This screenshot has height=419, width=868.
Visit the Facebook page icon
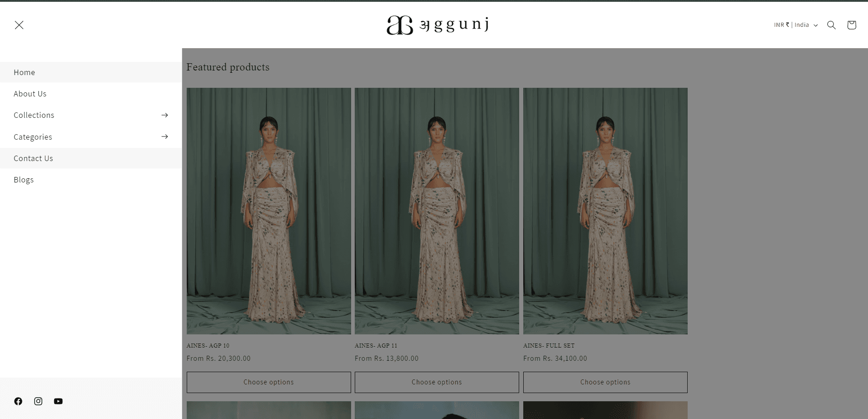click(x=18, y=401)
